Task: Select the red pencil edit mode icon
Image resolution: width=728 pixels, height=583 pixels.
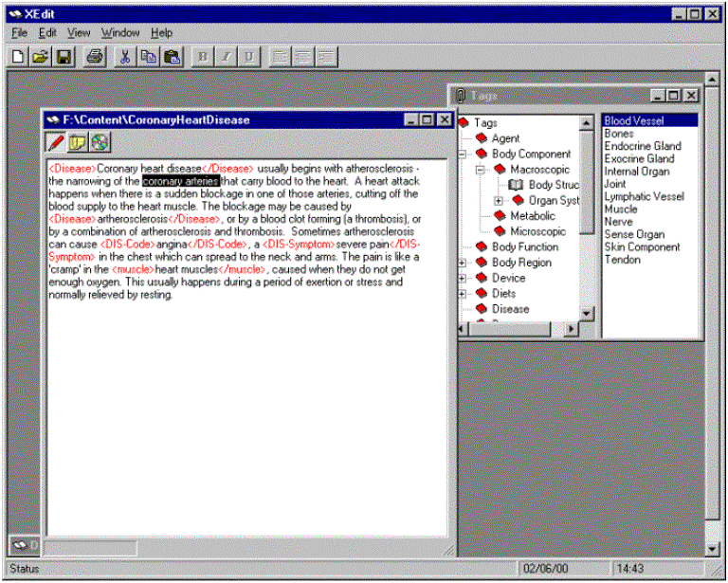Action: [x=57, y=143]
